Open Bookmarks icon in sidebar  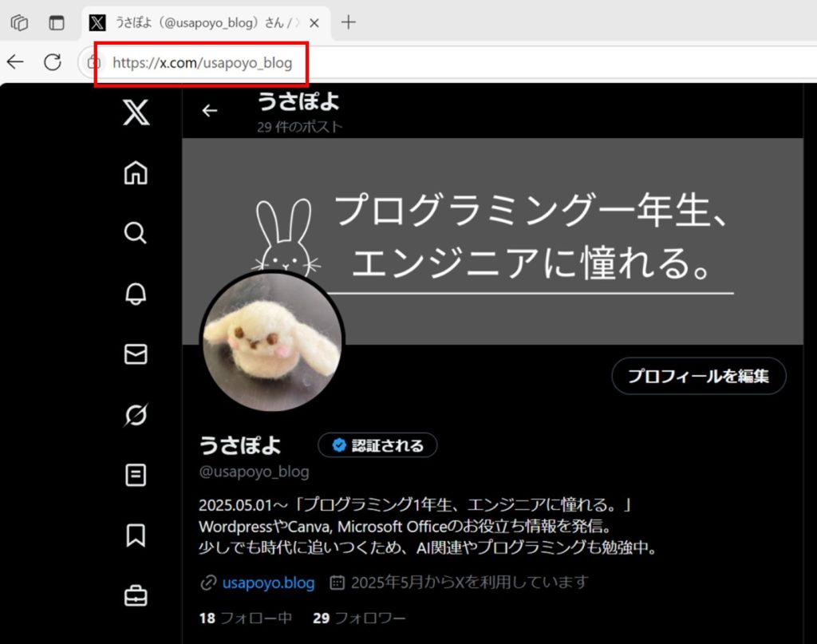pos(136,535)
